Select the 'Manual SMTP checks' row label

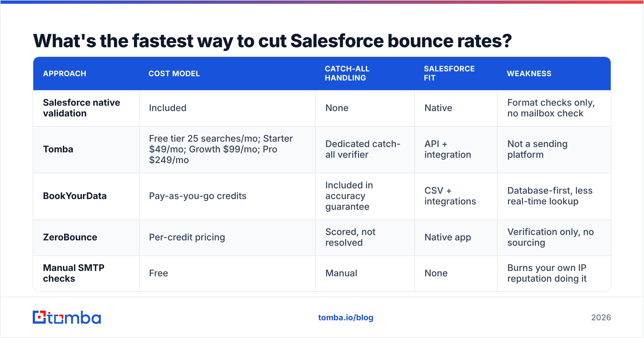(x=74, y=273)
